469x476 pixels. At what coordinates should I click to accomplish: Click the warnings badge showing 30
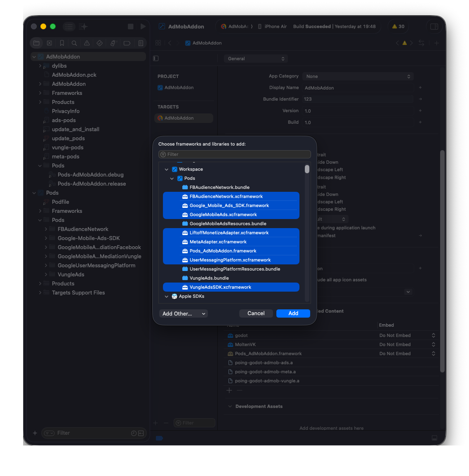pyautogui.click(x=398, y=26)
